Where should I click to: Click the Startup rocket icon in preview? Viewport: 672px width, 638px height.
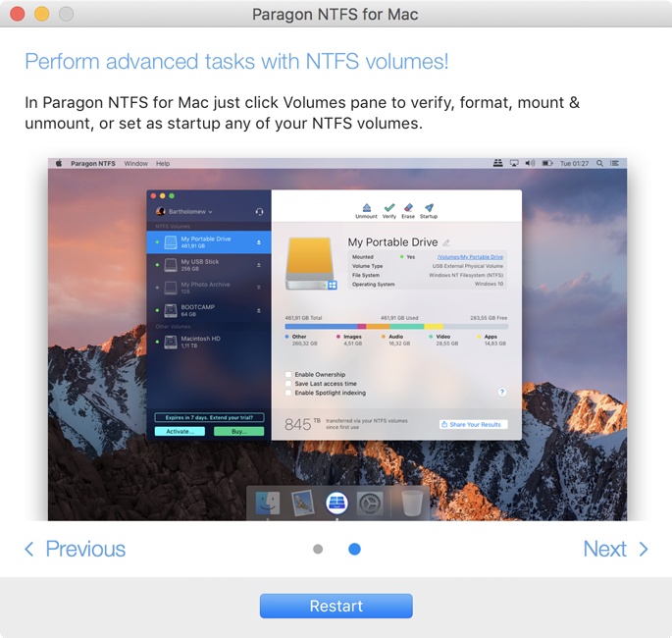pyautogui.click(x=429, y=210)
